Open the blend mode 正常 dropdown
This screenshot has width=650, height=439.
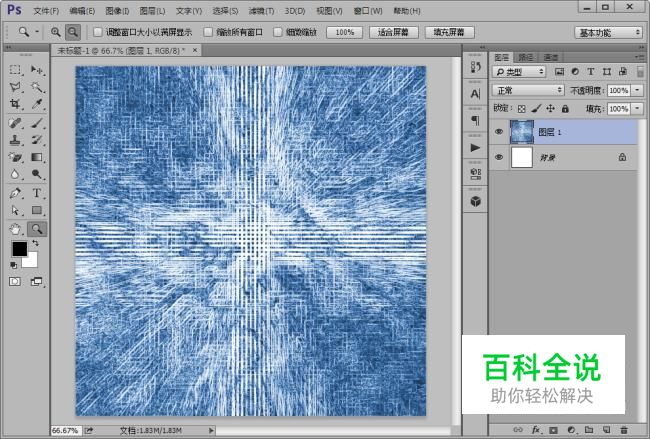coord(528,90)
